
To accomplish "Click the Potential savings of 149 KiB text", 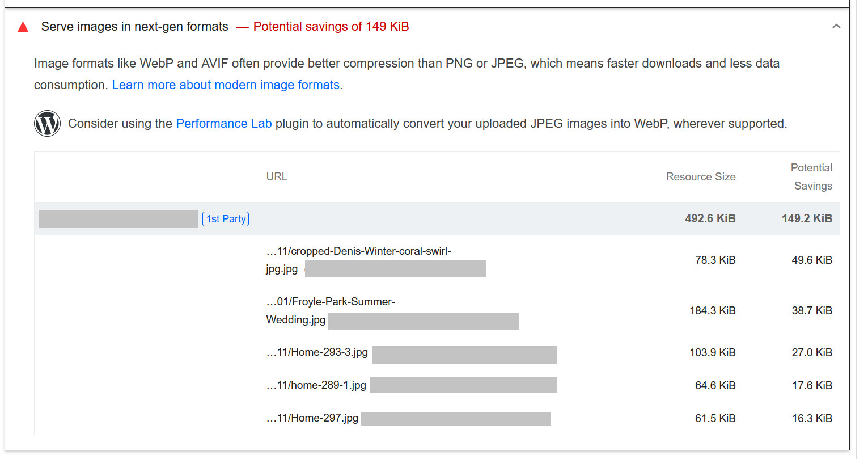I will 331,27.
